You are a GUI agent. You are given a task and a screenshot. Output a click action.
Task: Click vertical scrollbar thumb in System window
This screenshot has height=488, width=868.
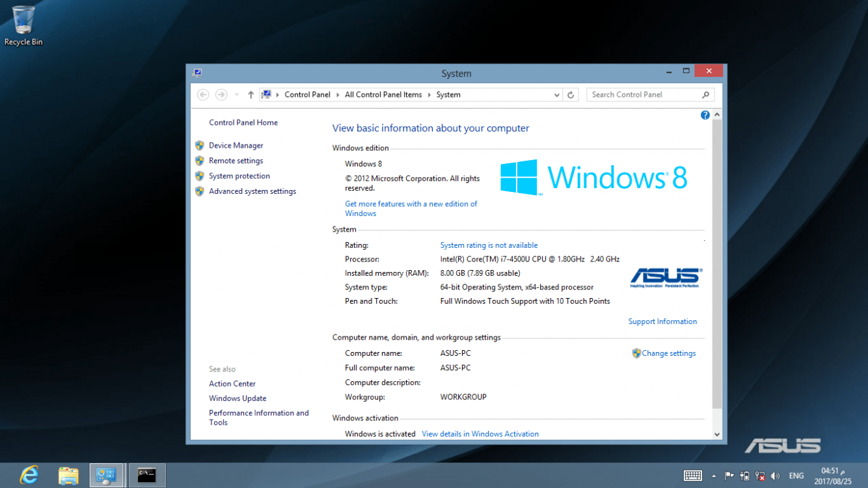[717, 264]
